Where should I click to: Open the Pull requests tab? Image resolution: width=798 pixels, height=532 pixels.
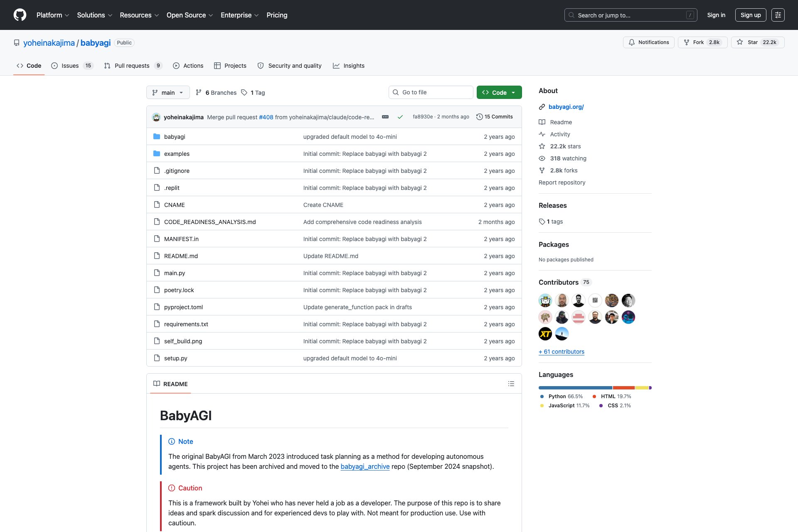[x=132, y=66]
